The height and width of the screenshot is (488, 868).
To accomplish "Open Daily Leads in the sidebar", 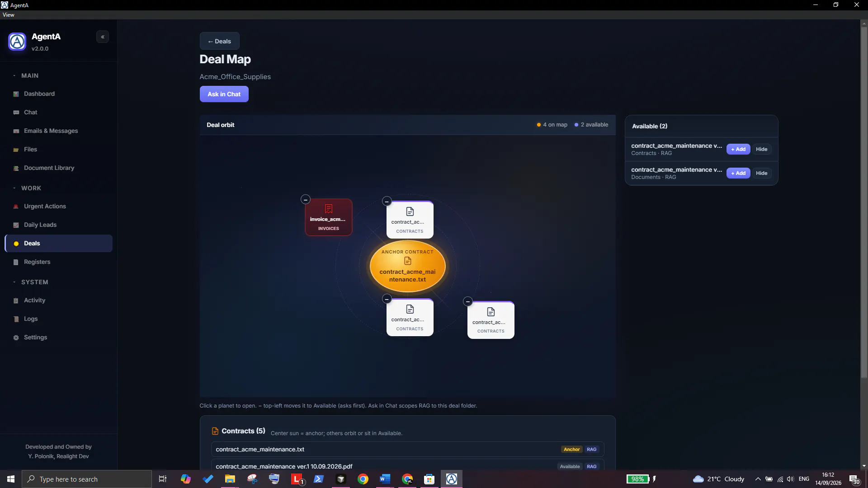I will coord(58,225).
